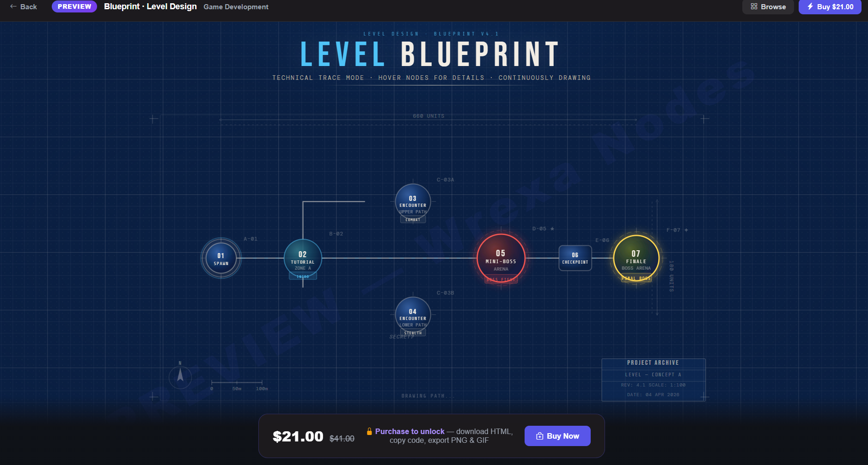This screenshot has height=465, width=868.
Task: Select the Game Development category label
Action: pyautogui.click(x=236, y=6)
